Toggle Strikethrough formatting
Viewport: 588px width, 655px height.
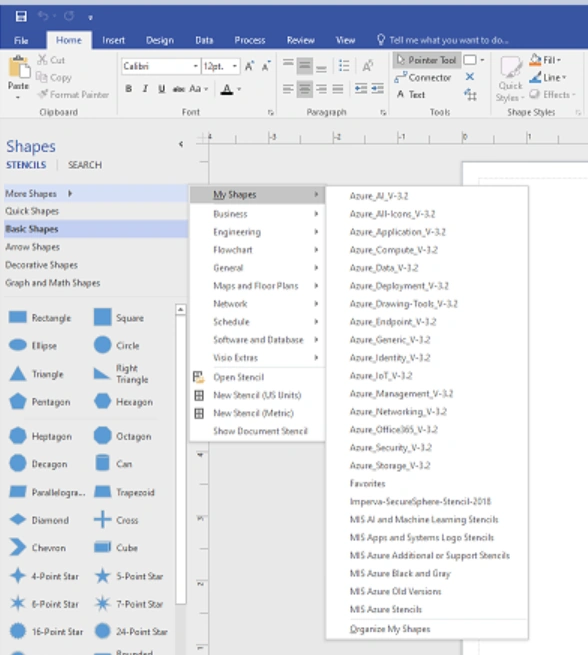pyautogui.click(x=179, y=89)
